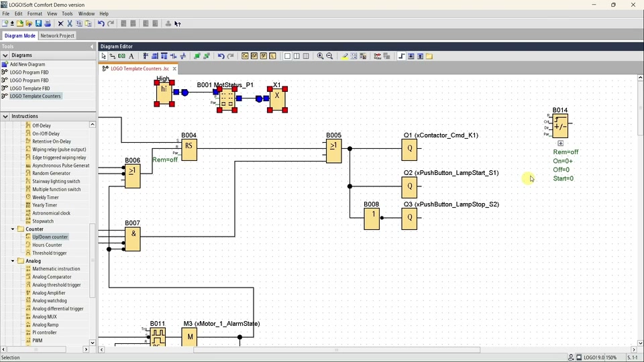Click the blue Save floppy disk icon
The image size is (644, 362).
(38, 24)
